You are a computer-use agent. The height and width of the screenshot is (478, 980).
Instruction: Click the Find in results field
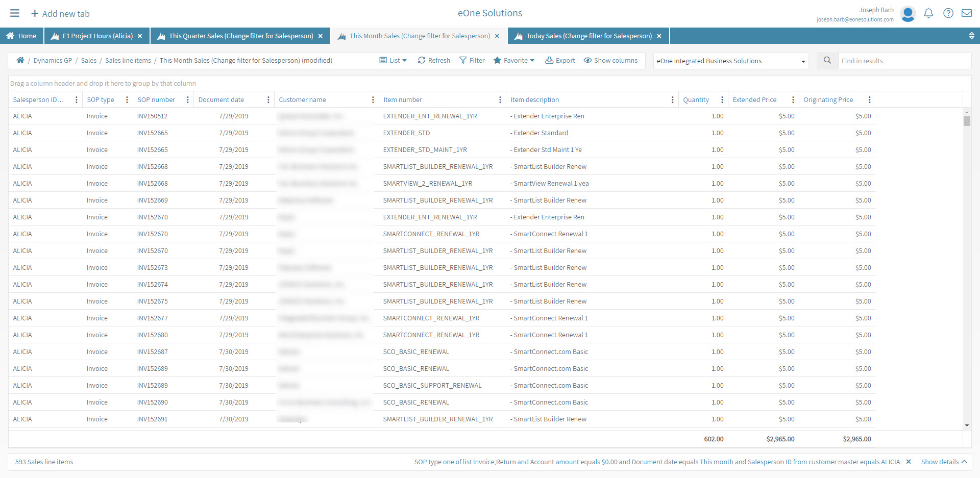904,61
